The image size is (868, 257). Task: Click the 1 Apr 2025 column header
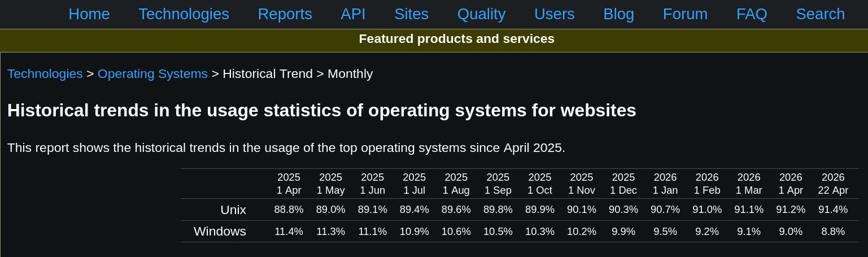click(289, 184)
